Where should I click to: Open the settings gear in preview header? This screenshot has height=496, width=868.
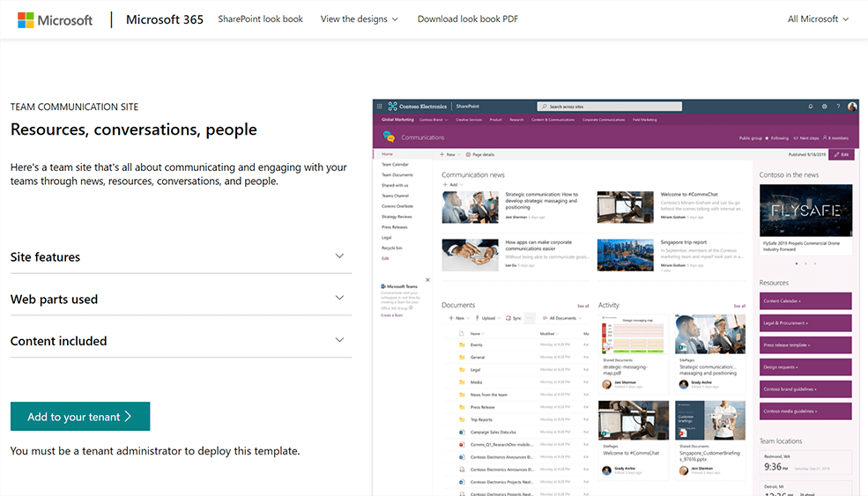tap(824, 107)
